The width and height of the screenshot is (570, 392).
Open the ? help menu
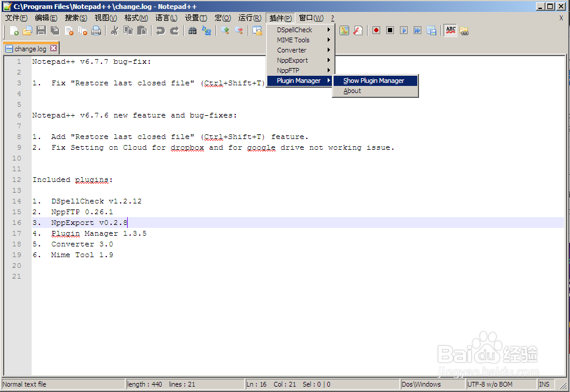pos(332,18)
